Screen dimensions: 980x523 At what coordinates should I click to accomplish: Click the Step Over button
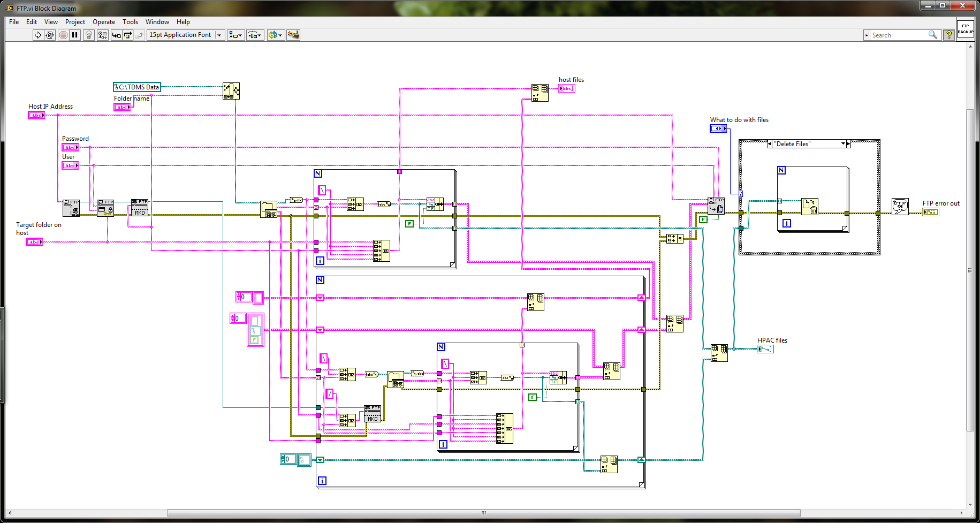coord(127,35)
